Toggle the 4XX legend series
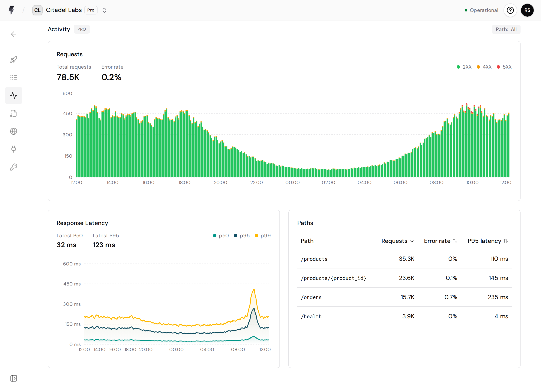This screenshot has width=541, height=392. pos(484,67)
